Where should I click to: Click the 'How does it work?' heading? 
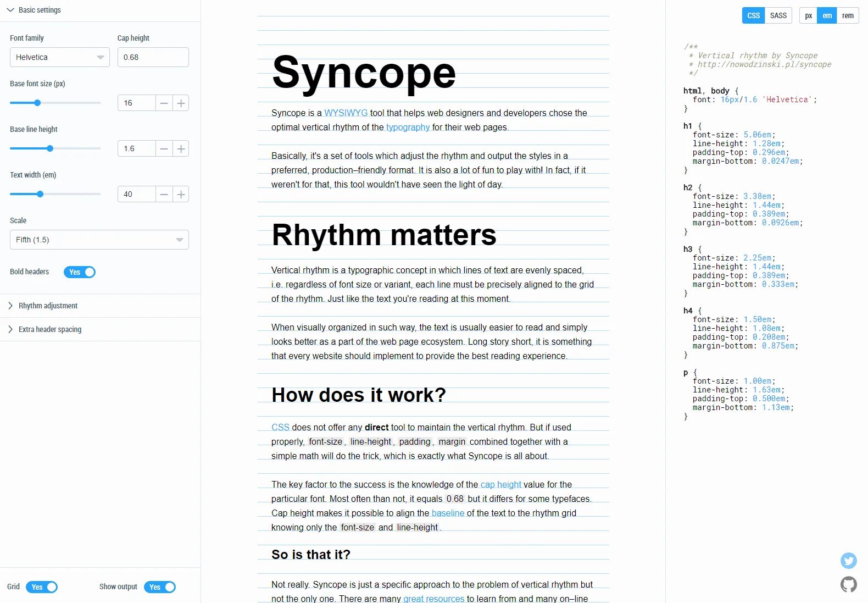pyautogui.click(x=359, y=395)
